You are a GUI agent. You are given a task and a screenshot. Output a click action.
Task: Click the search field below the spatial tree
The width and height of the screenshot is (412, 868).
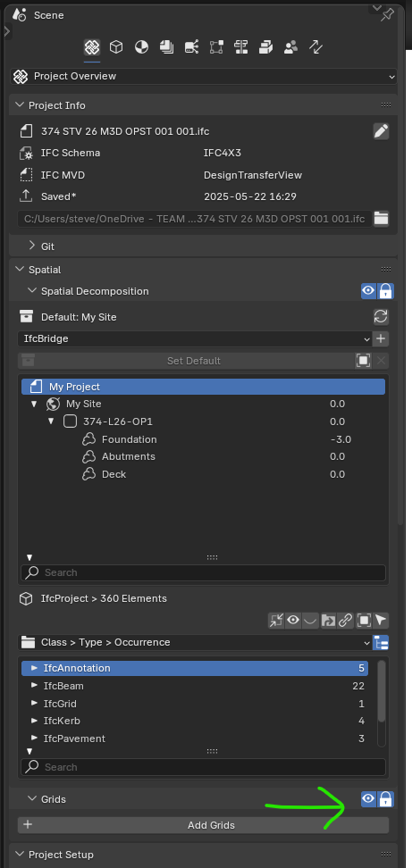[x=203, y=572]
